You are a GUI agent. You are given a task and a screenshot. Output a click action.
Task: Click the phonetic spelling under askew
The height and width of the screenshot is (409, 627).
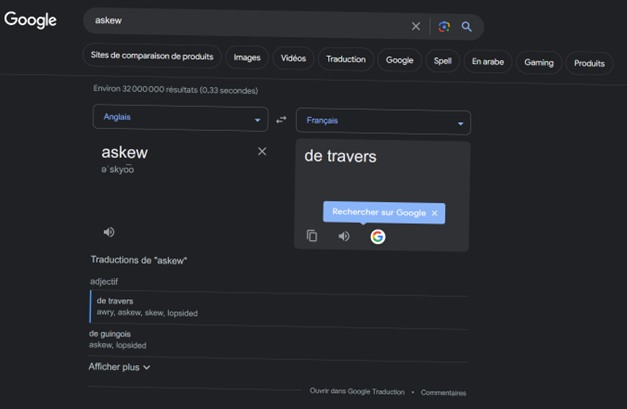[x=118, y=170]
